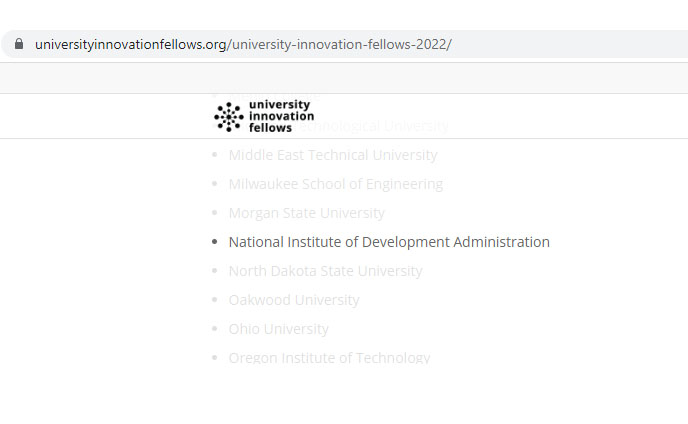This screenshot has height=424, width=688.
Task: Click the dark bullet before National Institute
Action: click(x=215, y=241)
